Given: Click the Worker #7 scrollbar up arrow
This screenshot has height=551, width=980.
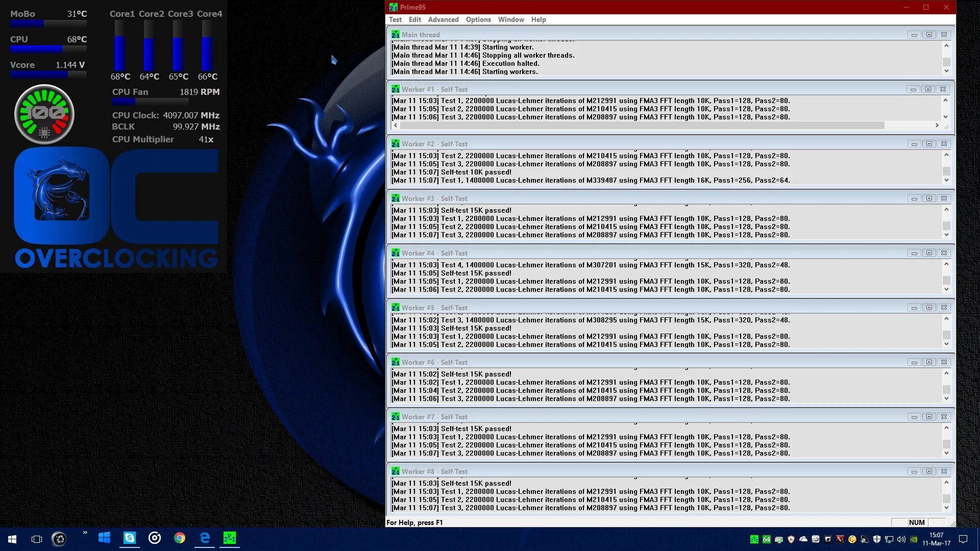Looking at the screenshot, I should coord(946,428).
